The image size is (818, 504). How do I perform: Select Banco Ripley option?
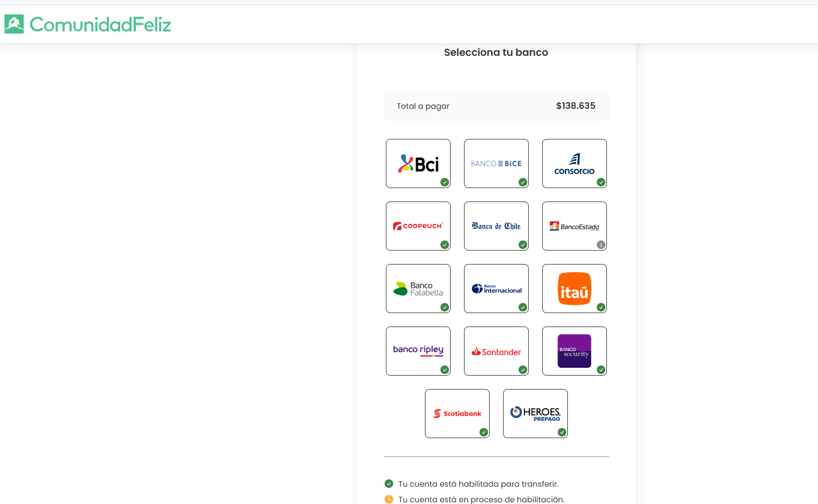point(418,351)
